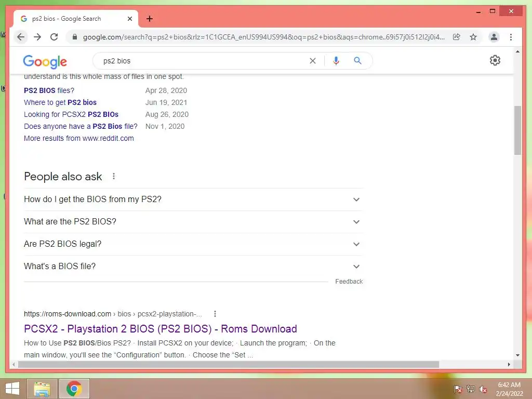Open the Chrome profile avatar menu
Screen dimensions: 532x399
[494, 37]
